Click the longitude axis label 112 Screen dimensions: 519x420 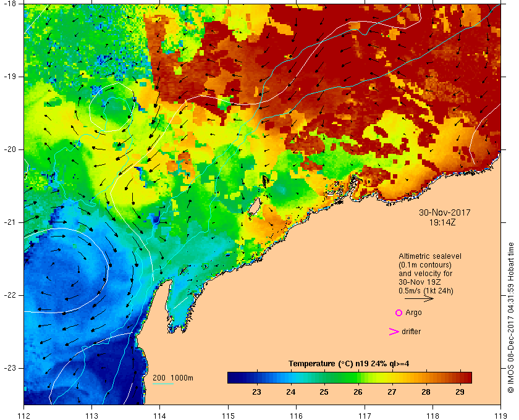pyautogui.click(x=24, y=416)
